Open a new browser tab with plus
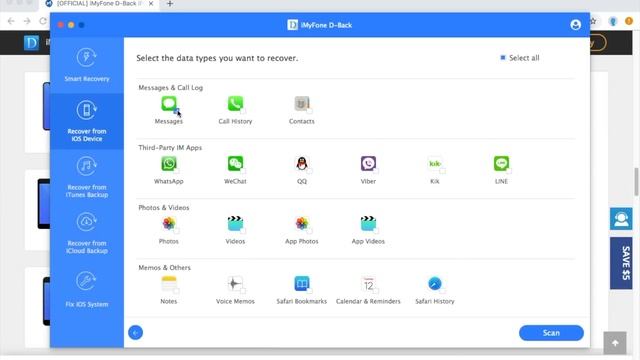 click(x=170, y=4)
